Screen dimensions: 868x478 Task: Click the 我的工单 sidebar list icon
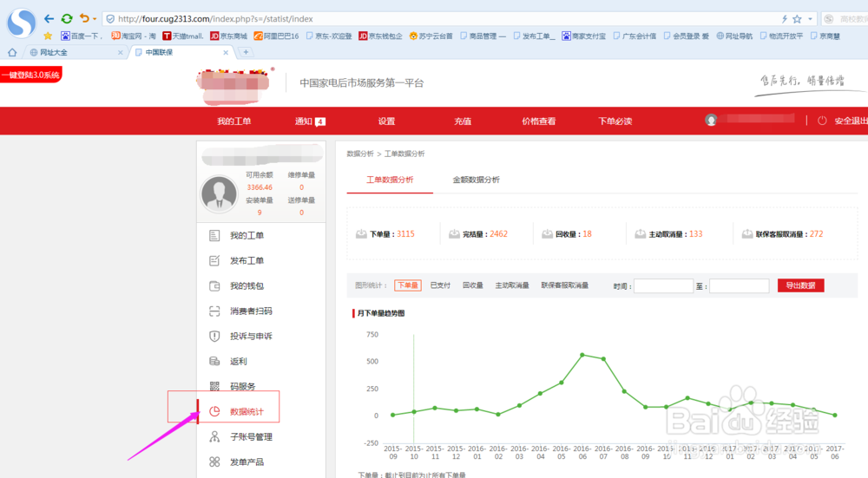point(214,236)
